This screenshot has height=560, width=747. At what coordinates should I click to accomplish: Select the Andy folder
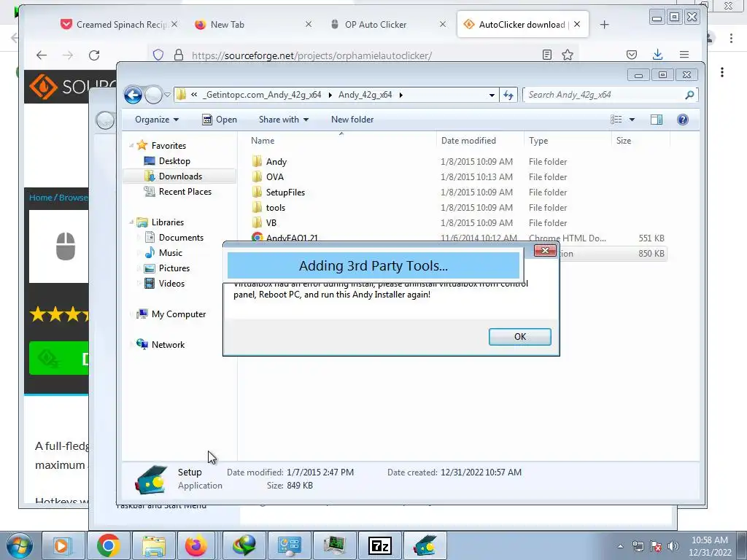click(276, 161)
